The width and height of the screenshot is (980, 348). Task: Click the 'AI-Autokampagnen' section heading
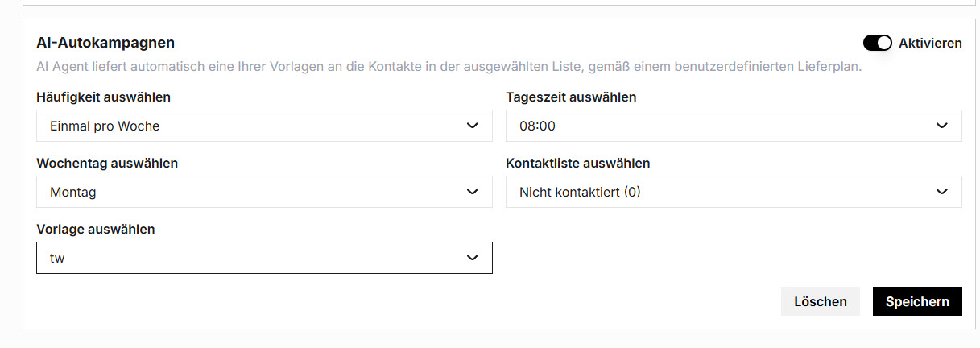point(105,43)
